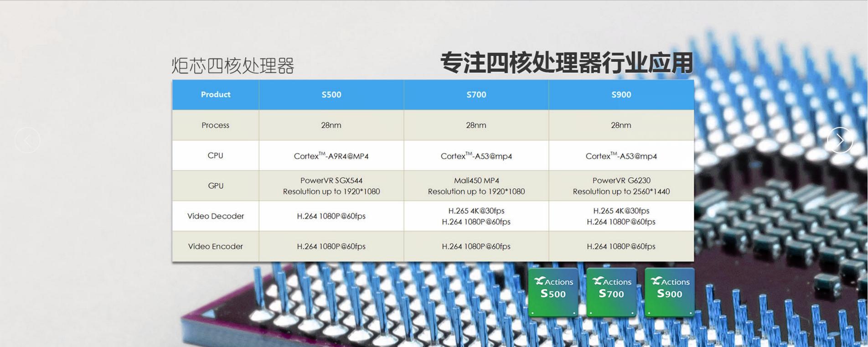Click the GPU row label
This screenshot has width=868, height=347.
coord(216,186)
